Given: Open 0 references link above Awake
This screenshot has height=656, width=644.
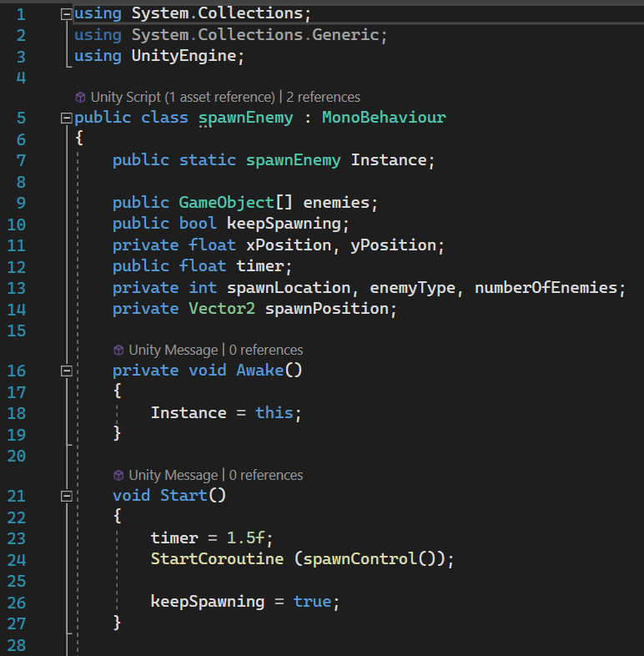Looking at the screenshot, I should click(266, 351).
